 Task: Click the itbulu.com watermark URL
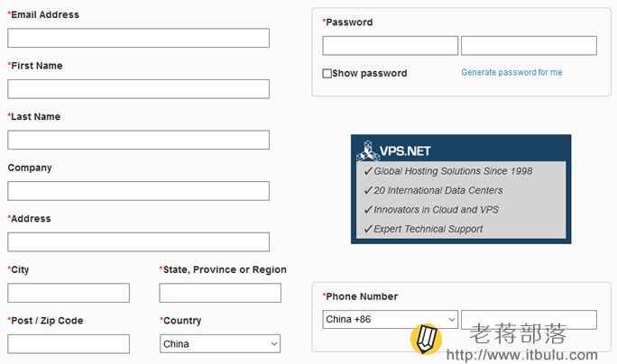tap(521, 355)
